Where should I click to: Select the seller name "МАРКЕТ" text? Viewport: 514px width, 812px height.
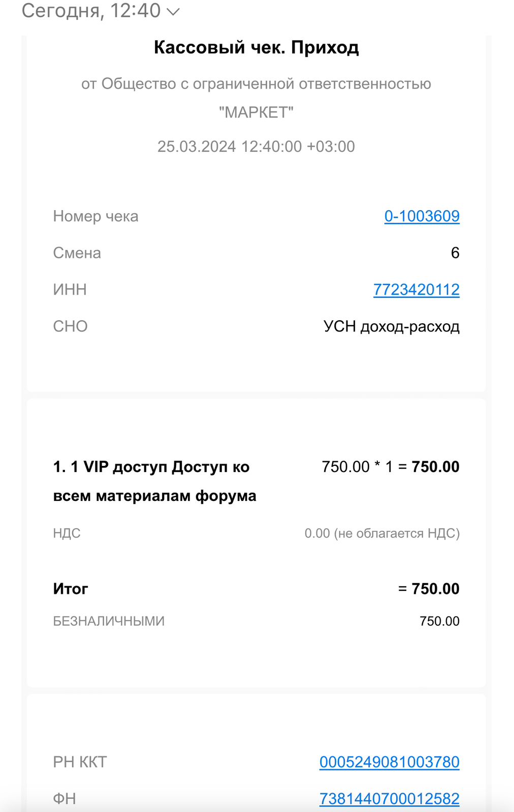pos(256,112)
